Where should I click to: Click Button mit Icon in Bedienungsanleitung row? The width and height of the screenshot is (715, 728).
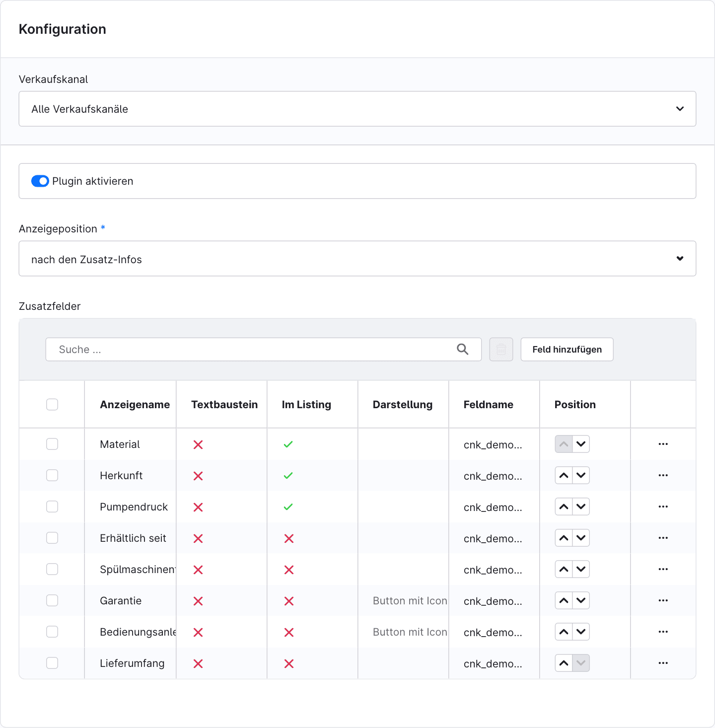410,632
